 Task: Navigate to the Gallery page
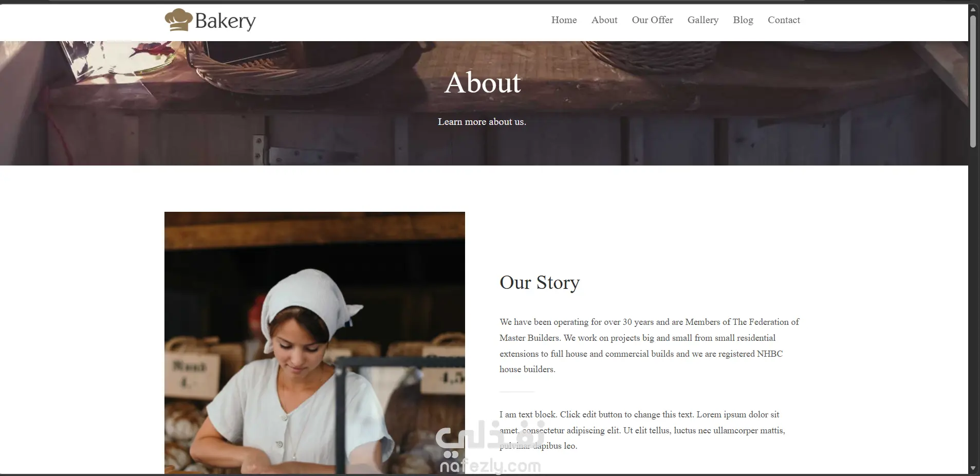coord(702,20)
